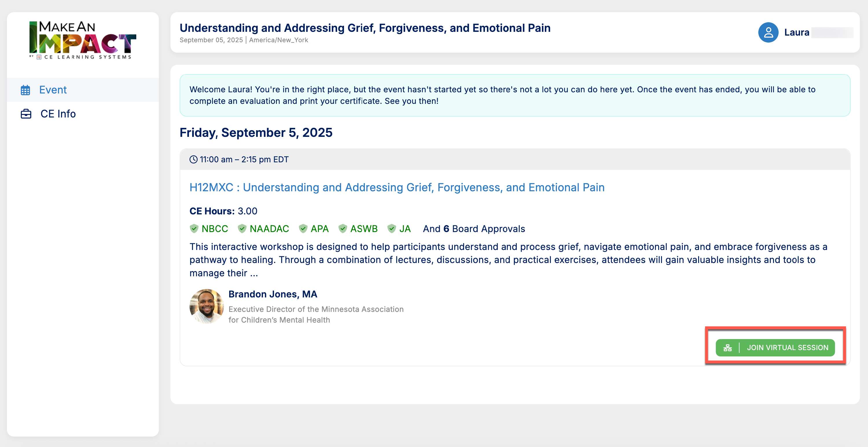868x447 pixels.
Task: Click the JA approval label
Action: point(405,229)
